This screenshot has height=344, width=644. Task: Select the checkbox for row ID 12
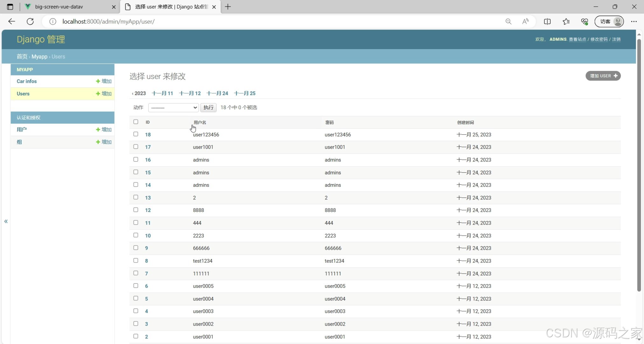136,210
